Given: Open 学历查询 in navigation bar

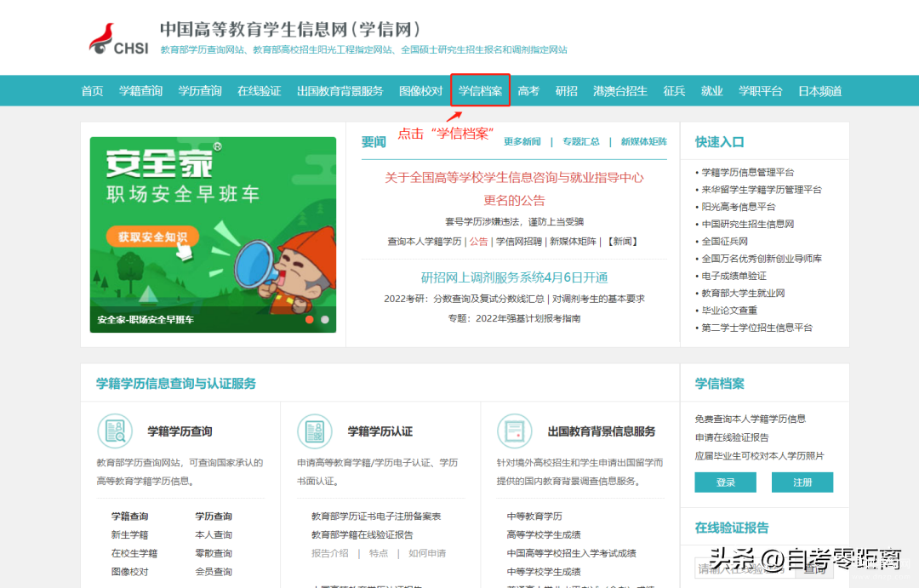Looking at the screenshot, I should (x=200, y=91).
